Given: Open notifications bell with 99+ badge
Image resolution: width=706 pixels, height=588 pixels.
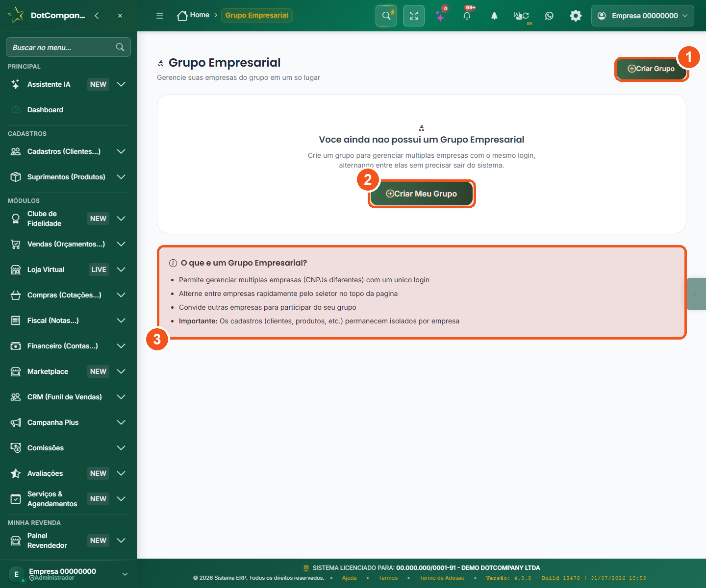Looking at the screenshot, I should point(467,16).
